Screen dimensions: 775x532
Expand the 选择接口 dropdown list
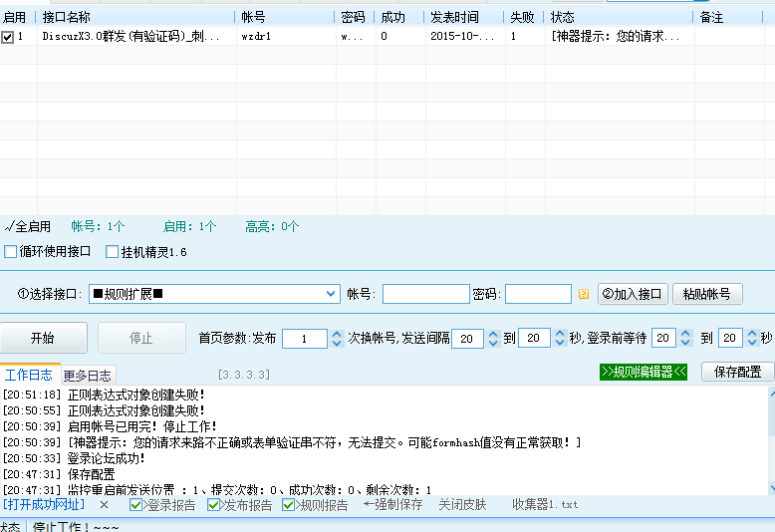tap(332, 294)
